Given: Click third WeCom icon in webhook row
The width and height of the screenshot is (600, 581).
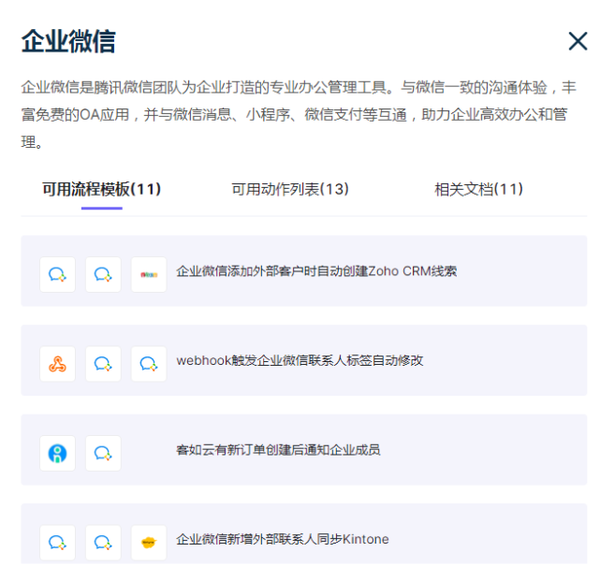Looking at the screenshot, I should tap(149, 364).
